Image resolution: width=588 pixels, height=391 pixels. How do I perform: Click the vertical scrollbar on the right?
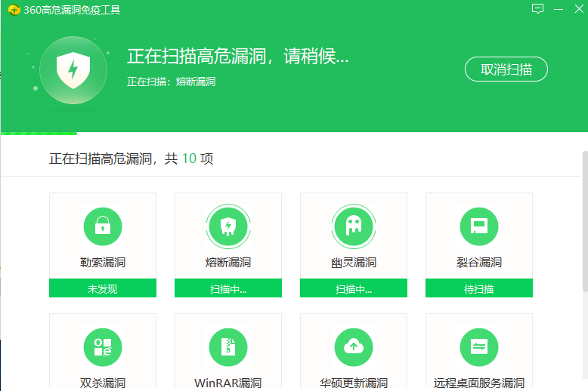584,219
